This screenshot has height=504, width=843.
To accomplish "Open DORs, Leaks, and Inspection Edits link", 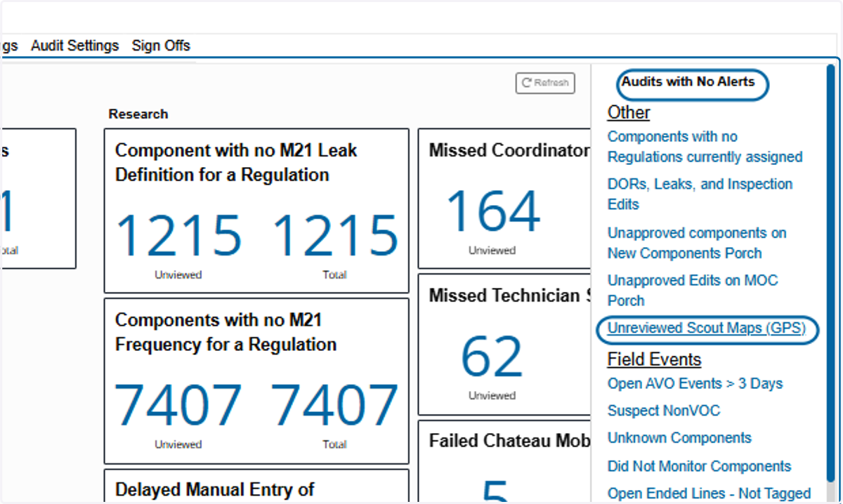I will point(700,194).
